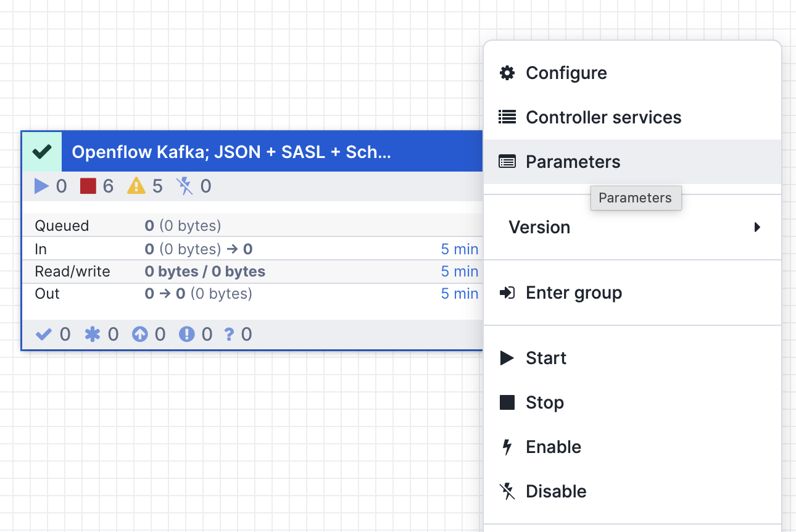The height and width of the screenshot is (532, 796).
Task: Click the list icon beside Controller services
Action: click(x=507, y=117)
